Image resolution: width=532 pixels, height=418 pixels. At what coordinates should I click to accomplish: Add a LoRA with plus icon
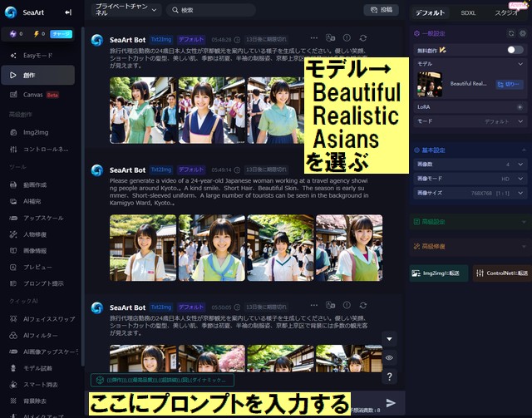[520, 107]
